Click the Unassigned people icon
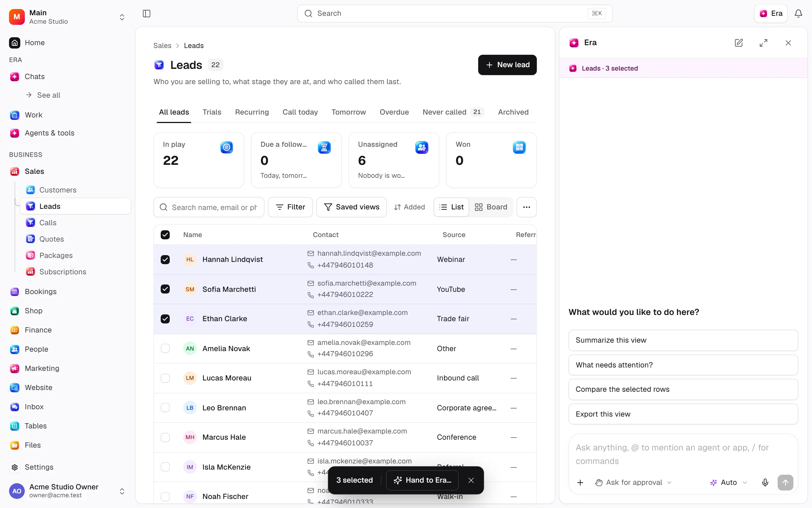The width and height of the screenshot is (812, 508). (422, 147)
